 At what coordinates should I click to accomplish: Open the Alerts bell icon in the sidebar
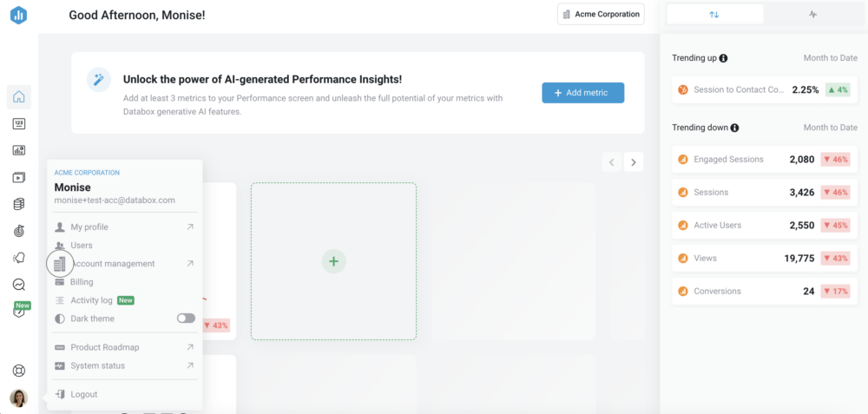pos(19,258)
